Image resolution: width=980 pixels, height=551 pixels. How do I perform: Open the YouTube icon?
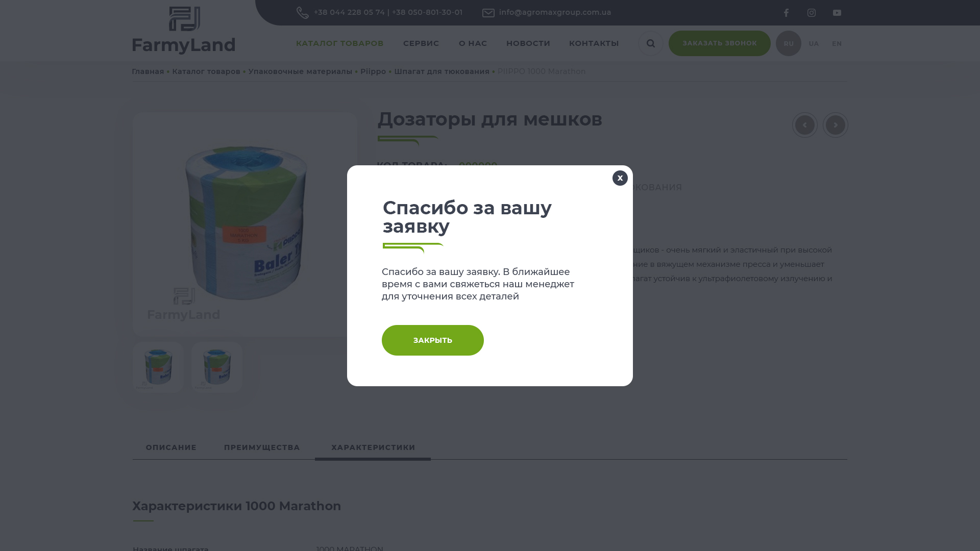pos(837,13)
